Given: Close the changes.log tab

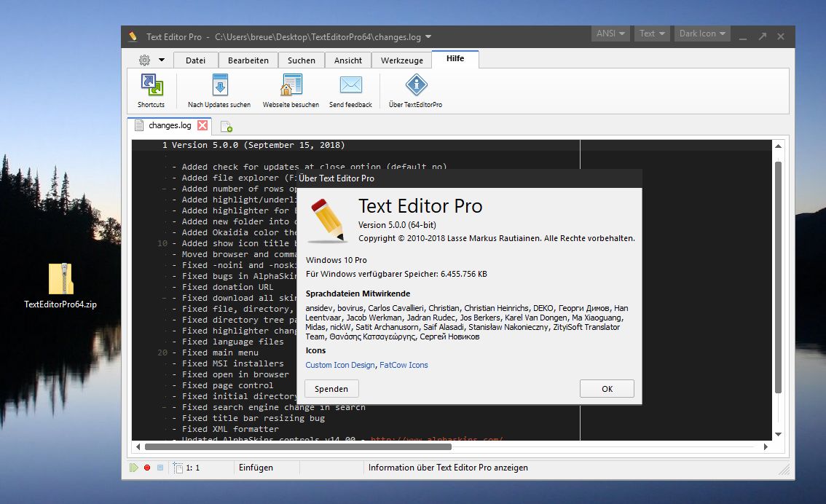Looking at the screenshot, I should 202,125.
